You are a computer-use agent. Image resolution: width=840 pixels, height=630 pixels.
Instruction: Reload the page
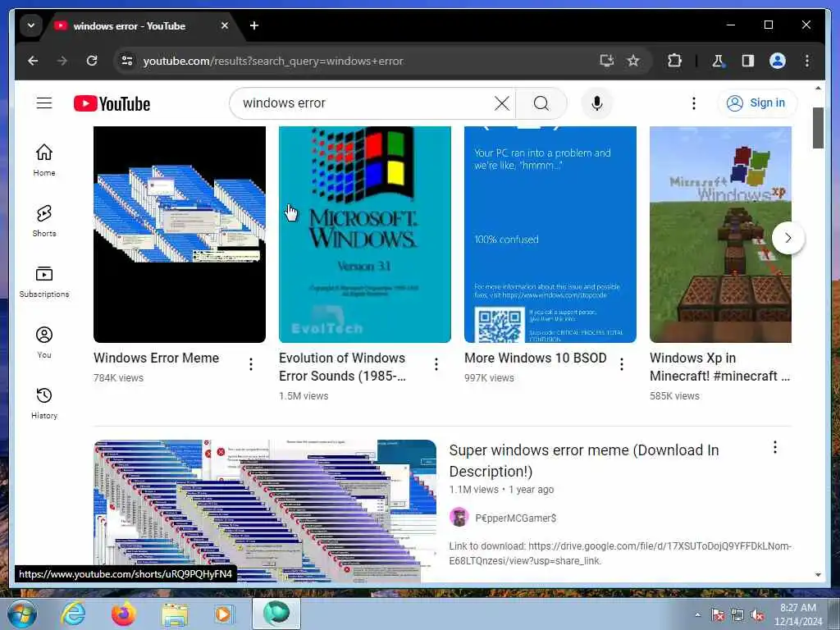(x=92, y=61)
